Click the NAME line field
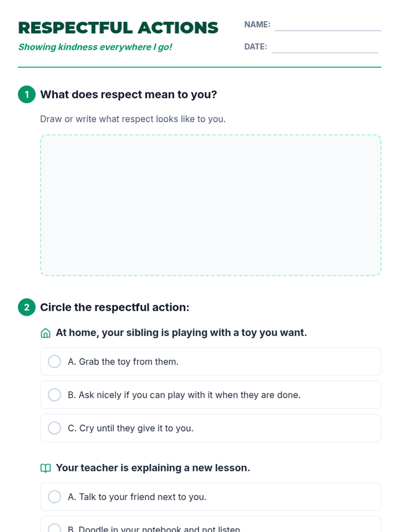Viewport: 399px width, 532px height. pos(328,25)
